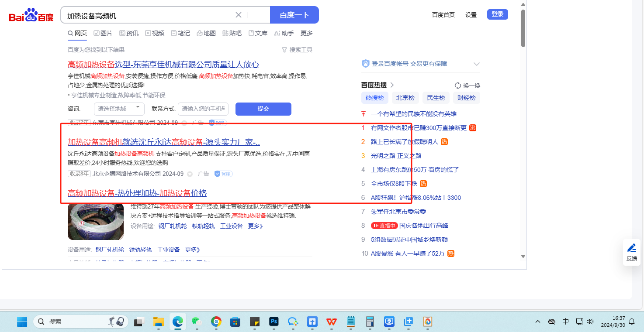
Task: Open Calculator from the taskbar
Action: 370,322
